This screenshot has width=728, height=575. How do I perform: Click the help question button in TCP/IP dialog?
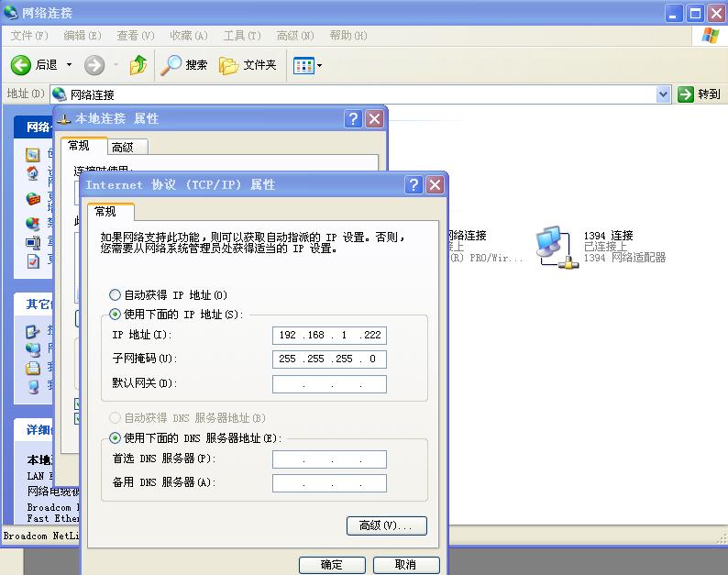pyautogui.click(x=414, y=184)
